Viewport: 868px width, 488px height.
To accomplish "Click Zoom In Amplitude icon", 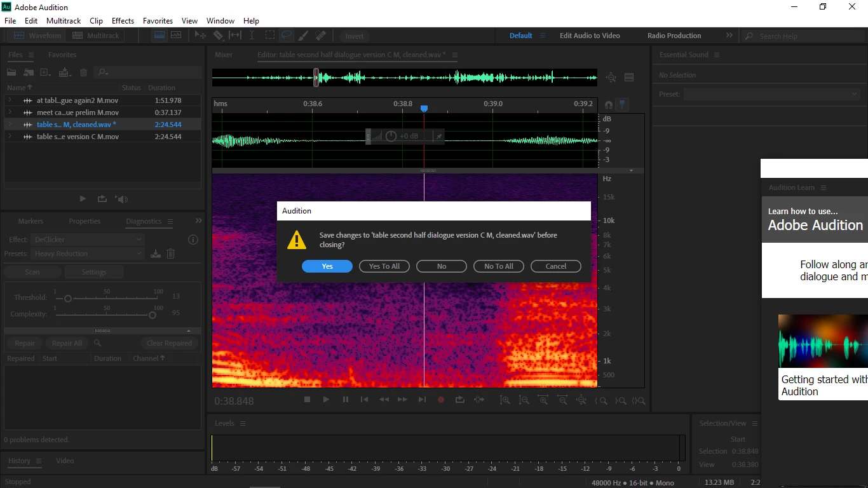I will [505, 400].
